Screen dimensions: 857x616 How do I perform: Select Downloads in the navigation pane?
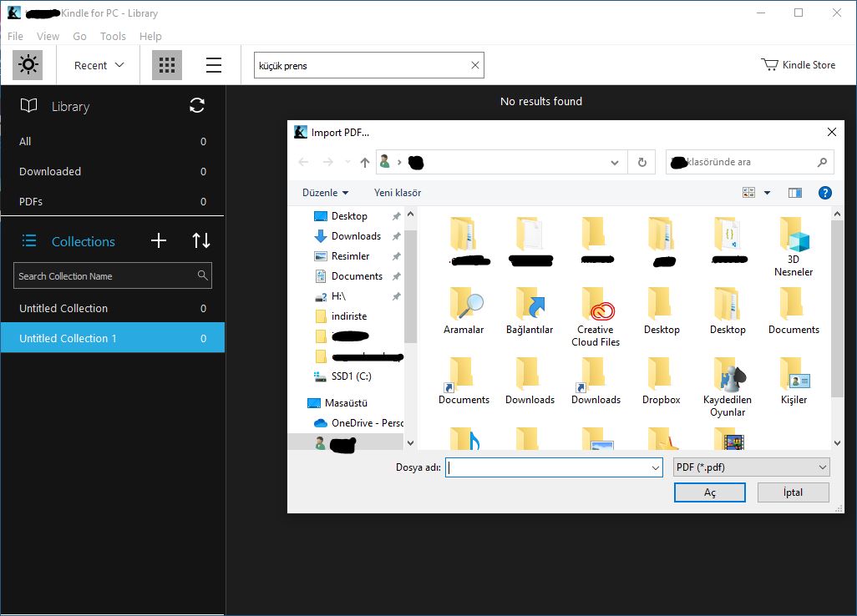click(356, 236)
